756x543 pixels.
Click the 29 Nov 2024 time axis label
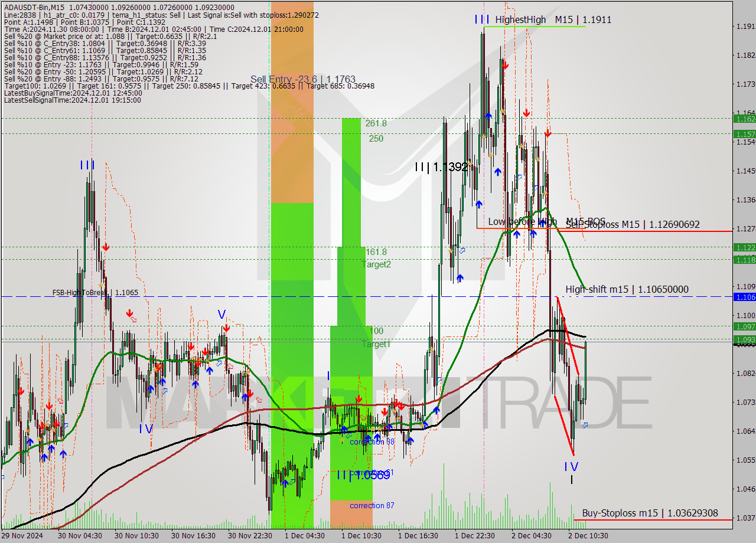click(x=22, y=536)
